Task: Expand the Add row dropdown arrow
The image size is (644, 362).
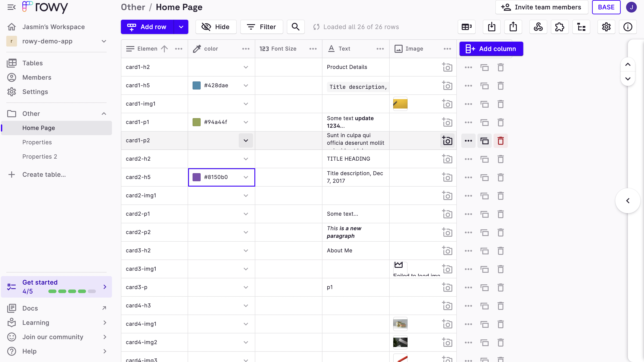Action: (181, 27)
